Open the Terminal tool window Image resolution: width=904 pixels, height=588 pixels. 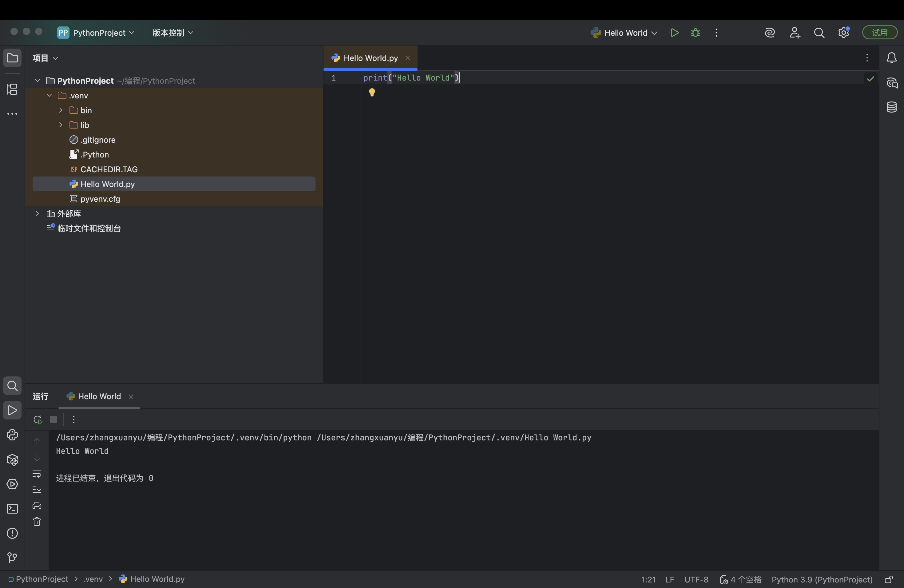12,509
